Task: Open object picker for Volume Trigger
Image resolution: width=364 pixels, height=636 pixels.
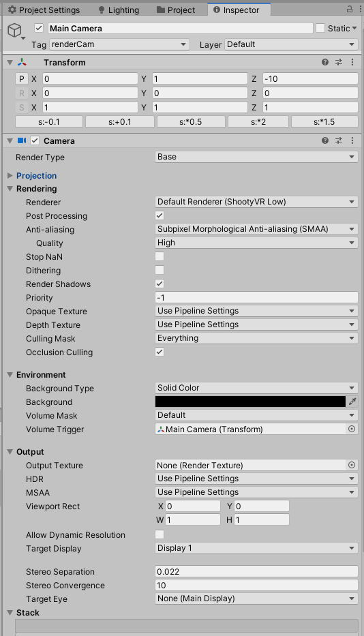Action: [x=352, y=429]
